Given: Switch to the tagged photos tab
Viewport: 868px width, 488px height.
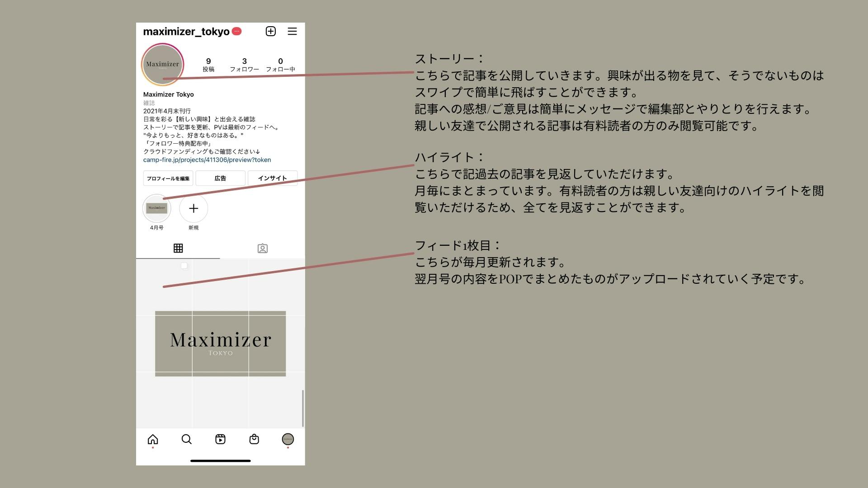Looking at the screenshot, I should (262, 249).
